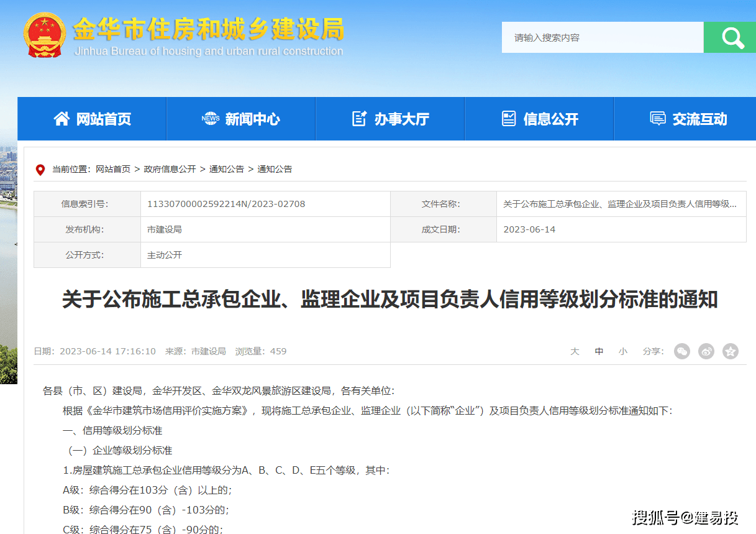Focus the search content input field
Viewport: 756px width, 534px height.
click(x=603, y=37)
